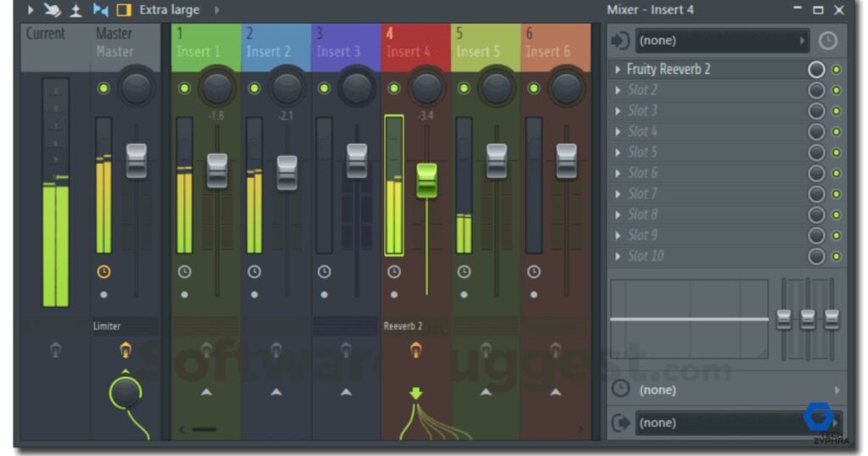Viewport: 868px width, 456px height.
Task: Click the latency compensation (none) selector
Action: (738, 390)
